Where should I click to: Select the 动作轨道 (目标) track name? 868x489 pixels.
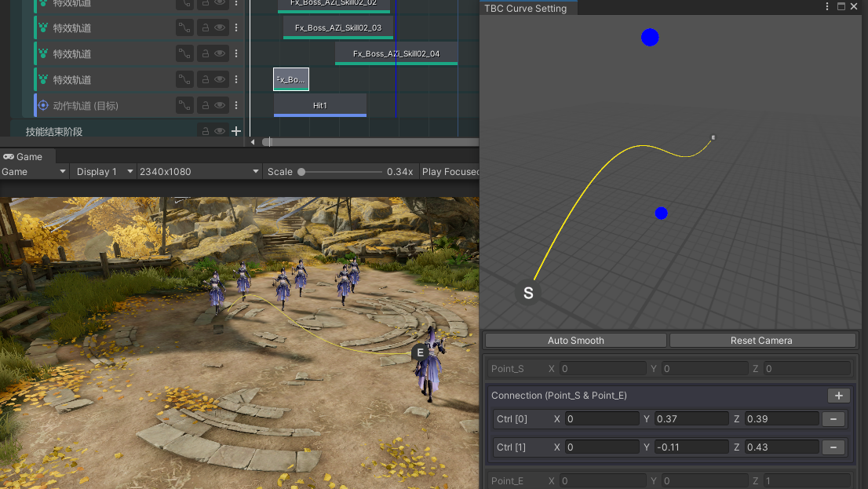coord(86,106)
